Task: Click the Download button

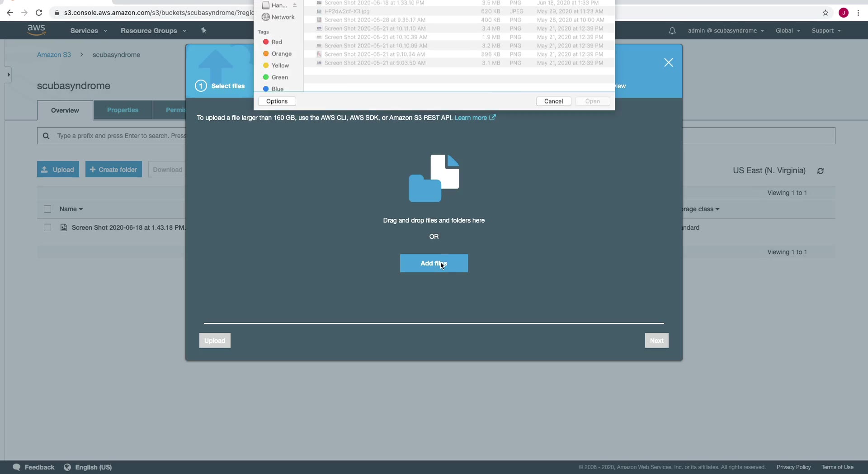Action: pyautogui.click(x=167, y=170)
